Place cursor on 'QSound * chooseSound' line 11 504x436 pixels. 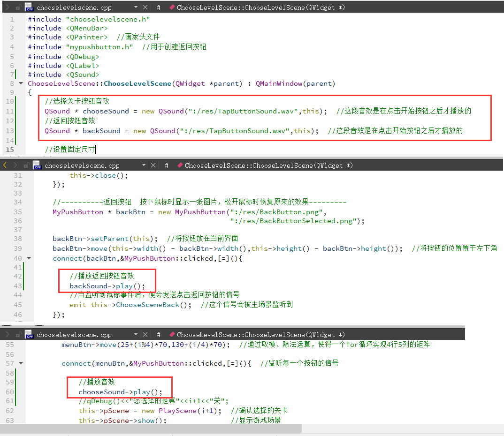click(x=185, y=111)
